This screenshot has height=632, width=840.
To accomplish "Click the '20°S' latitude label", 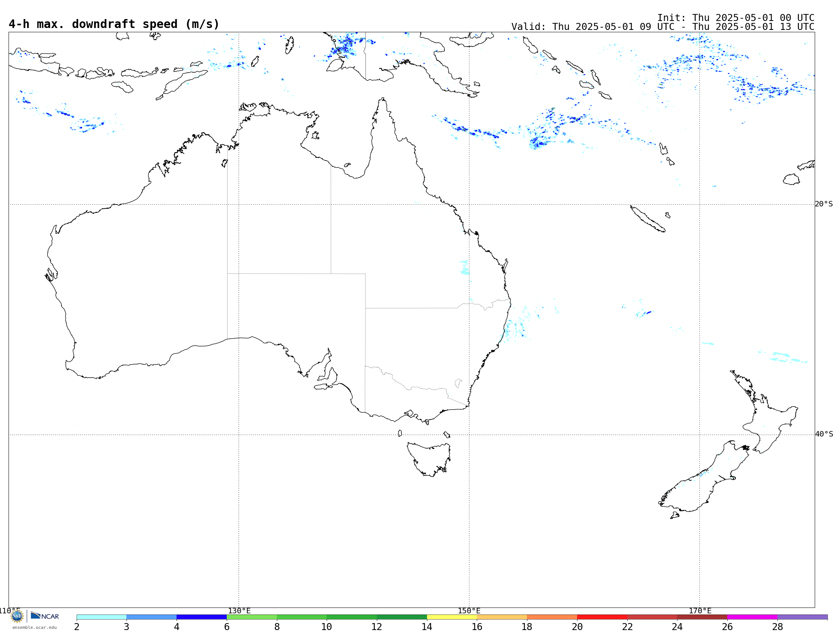I will click(824, 204).
